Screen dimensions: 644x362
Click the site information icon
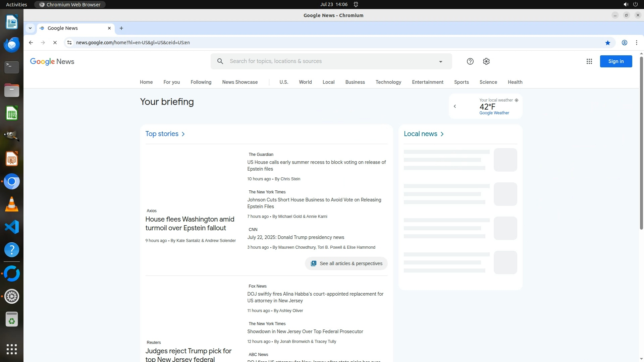coord(69,43)
